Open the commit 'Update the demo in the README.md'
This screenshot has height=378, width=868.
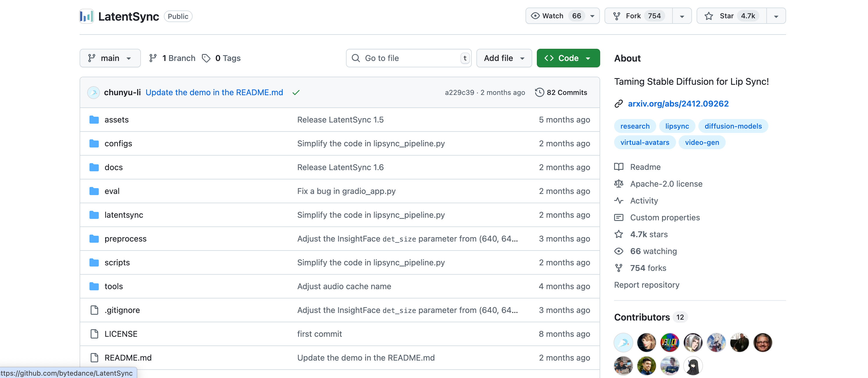(214, 92)
